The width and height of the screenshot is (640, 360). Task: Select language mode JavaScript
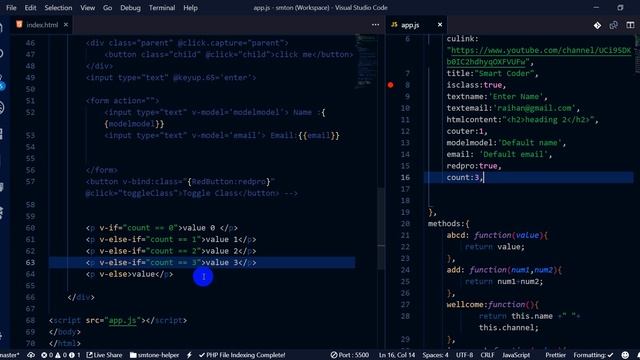click(x=516, y=355)
